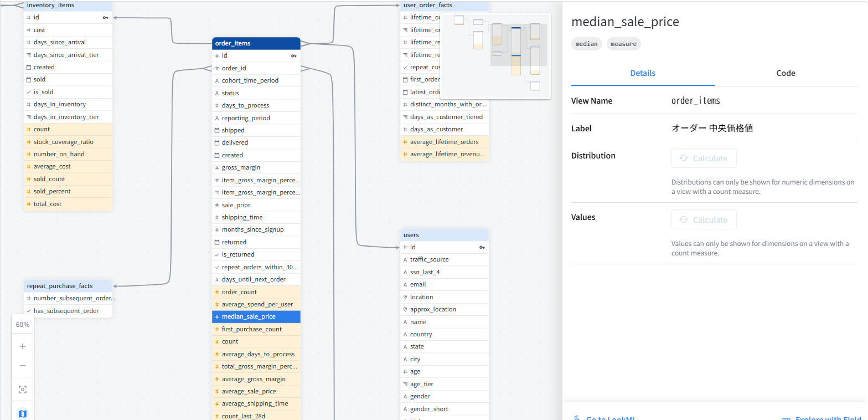868x420 pixels.
Task: Click key icon on users id
Action: click(x=482, y=247)
